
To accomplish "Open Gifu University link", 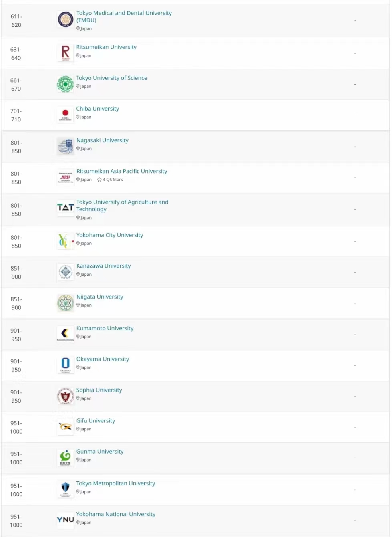I will (x=96, y=421).
